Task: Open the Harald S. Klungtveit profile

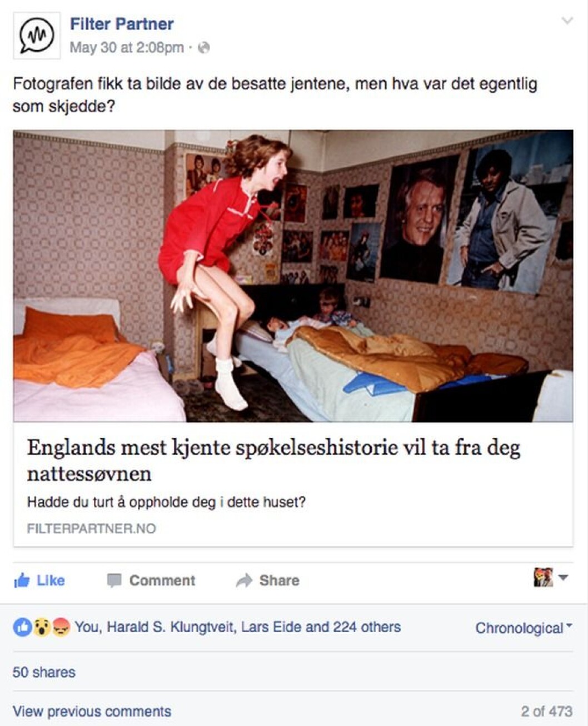Action: point(170,627)
